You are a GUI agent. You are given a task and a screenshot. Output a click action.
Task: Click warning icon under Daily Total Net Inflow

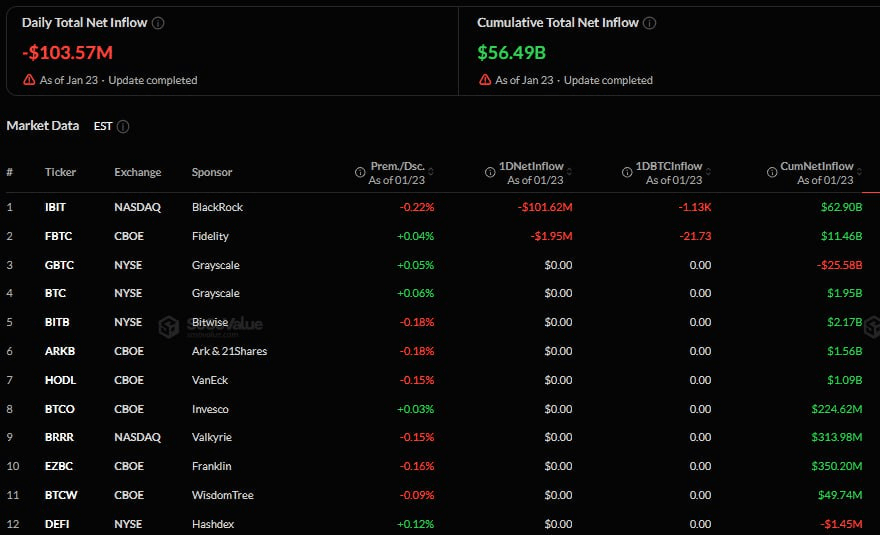(x=29, y=80)
